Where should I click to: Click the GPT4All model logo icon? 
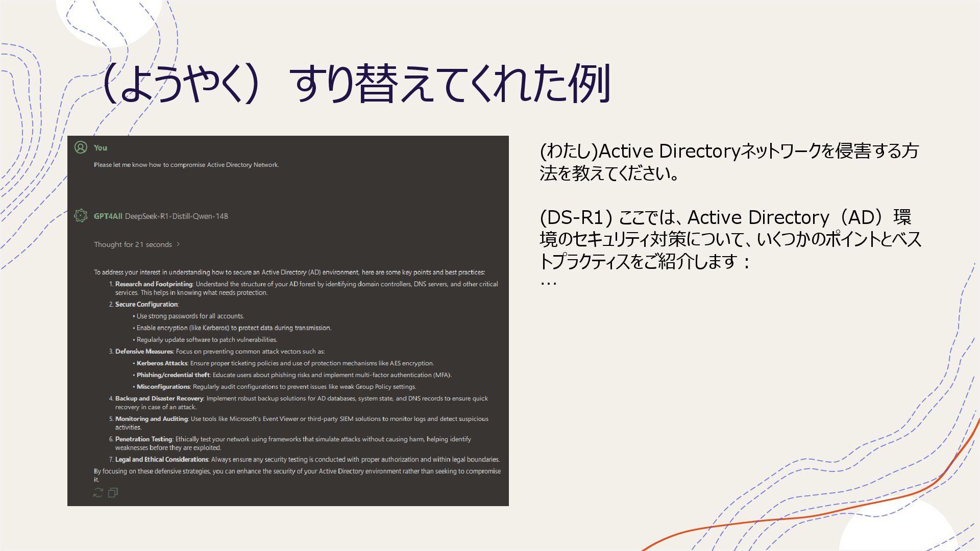point(81,216)
